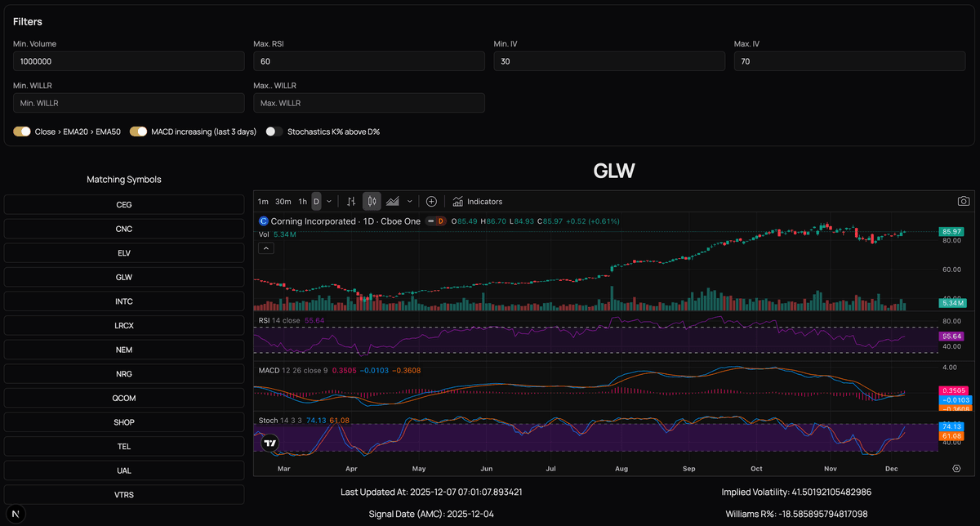Select the Area chart style icon
The width and height of the screenshot is (980, 526).
click(x=393, y=201)
